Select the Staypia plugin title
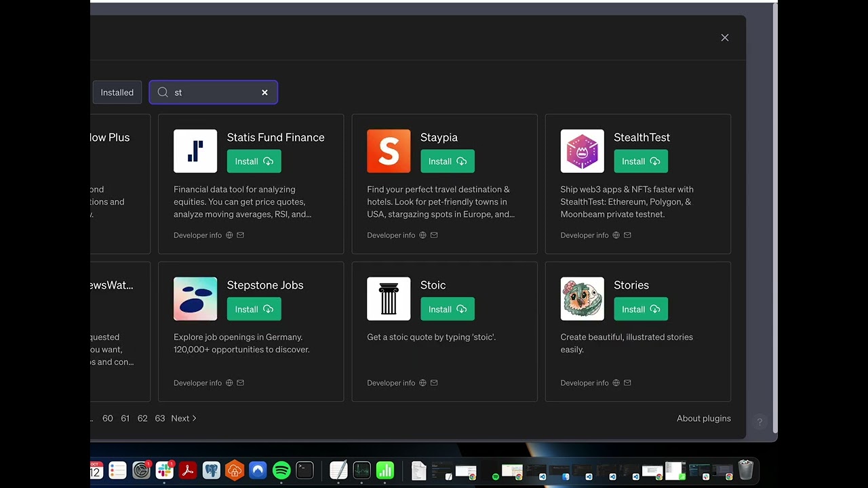 click(439, 137)
